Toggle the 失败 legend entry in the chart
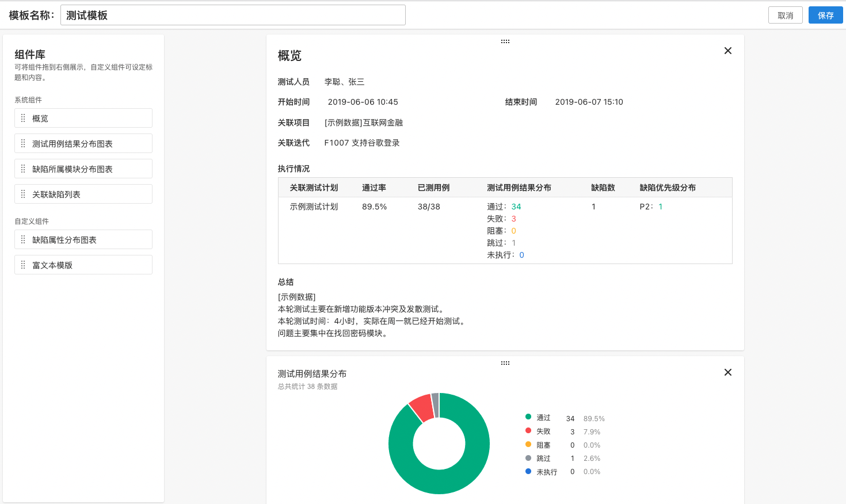Image resolution: width=846 pixels, height=504 pixels. (543, 431)
